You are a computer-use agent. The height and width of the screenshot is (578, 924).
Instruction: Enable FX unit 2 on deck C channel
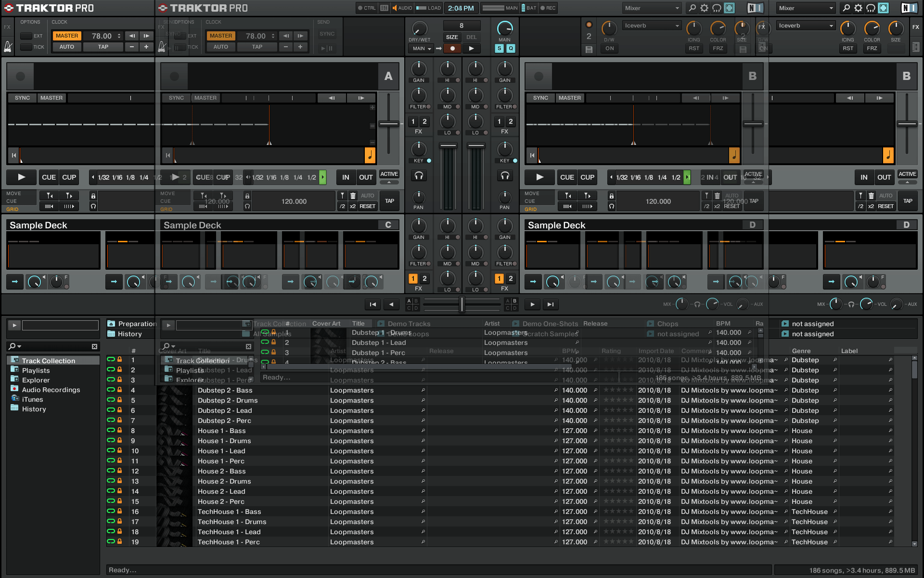tap(424, 278)
